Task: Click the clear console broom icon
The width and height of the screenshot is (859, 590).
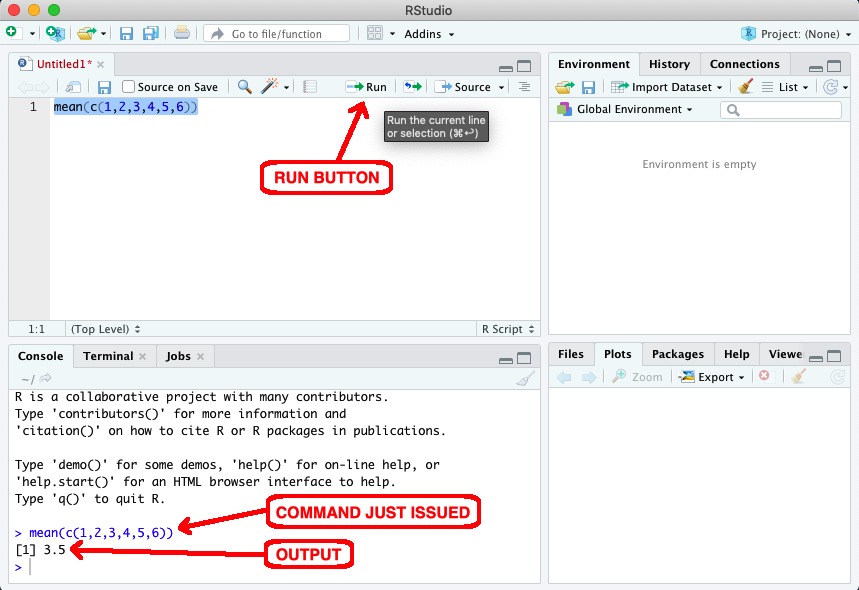Action: point(524,379)
